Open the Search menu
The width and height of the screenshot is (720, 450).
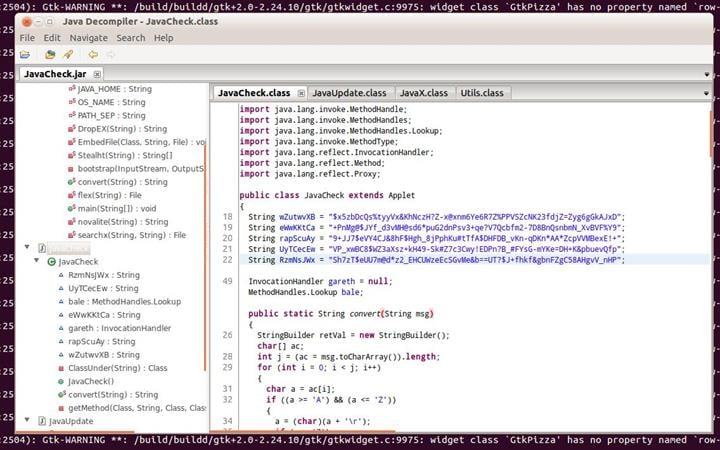[x=130, y=38]
